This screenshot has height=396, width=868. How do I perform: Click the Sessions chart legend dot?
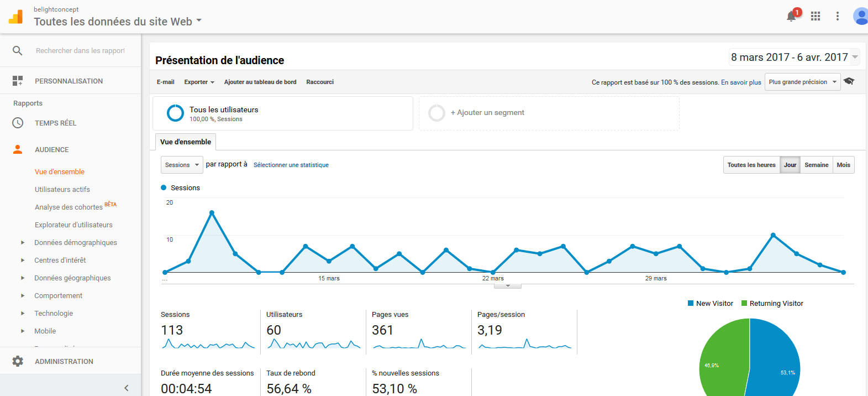tap(164, 187)
